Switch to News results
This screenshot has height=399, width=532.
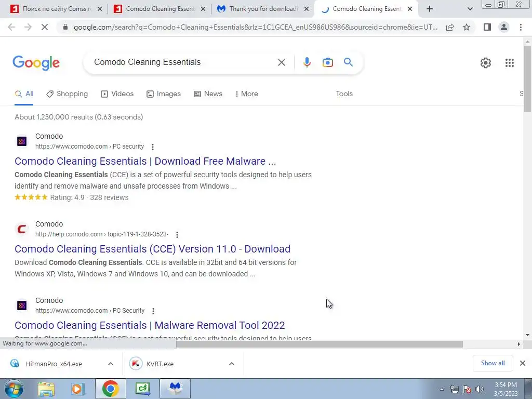(x=208, y=94)
